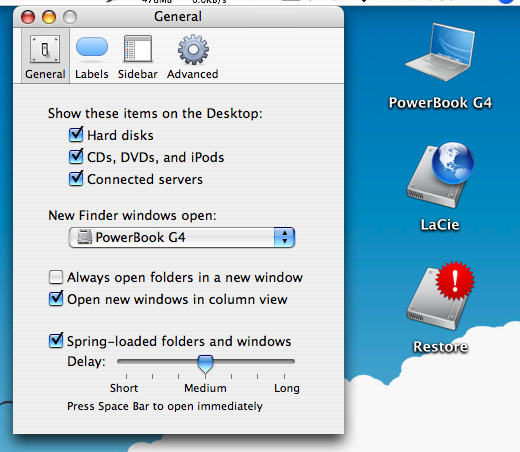This screenshot has width=520, height=452.
Task: Minimize the General window with yellow button
Action: 49,17
